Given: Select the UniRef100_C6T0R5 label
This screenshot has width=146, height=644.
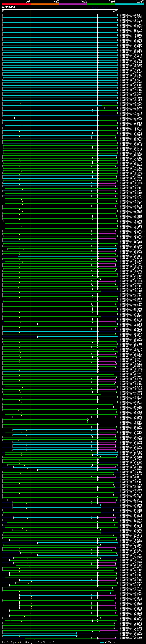Looking at the screenshot, I should [x=131, y=48].
